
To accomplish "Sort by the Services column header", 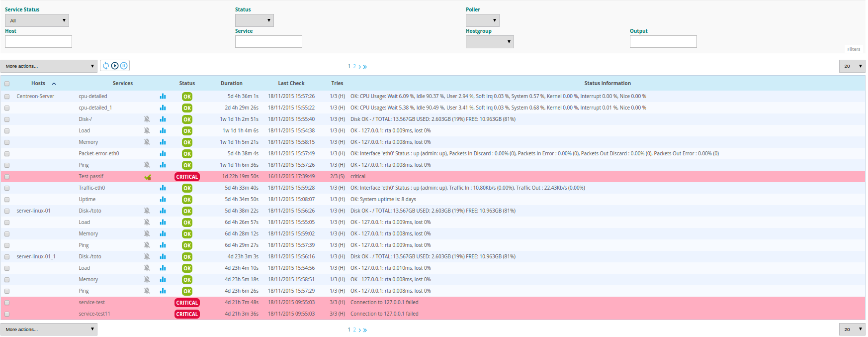I will 123,83.
